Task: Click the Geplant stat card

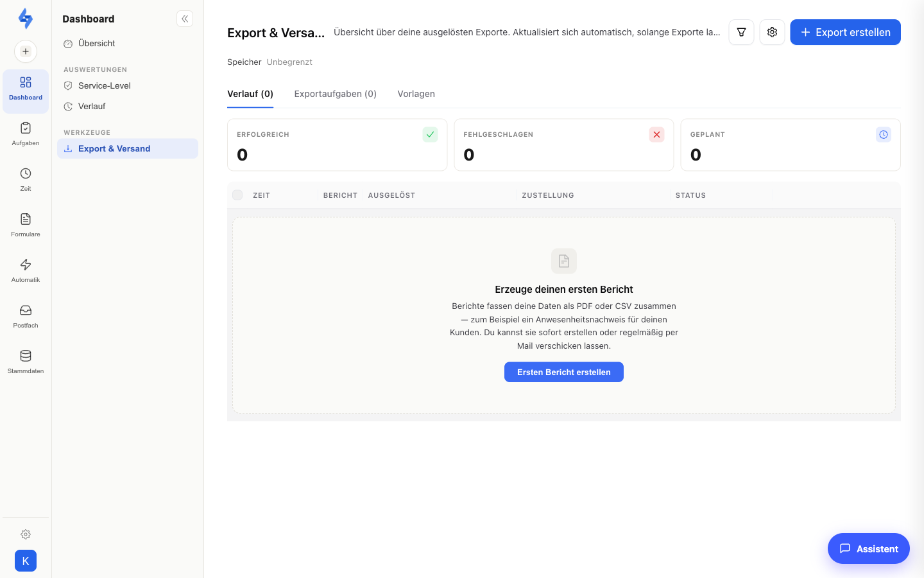Action: click(x=791, y=144)
